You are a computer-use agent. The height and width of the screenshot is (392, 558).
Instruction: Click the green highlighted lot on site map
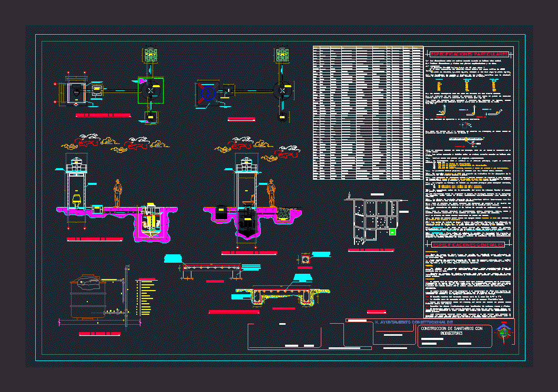pyautogui.click(x=392, y=232)
